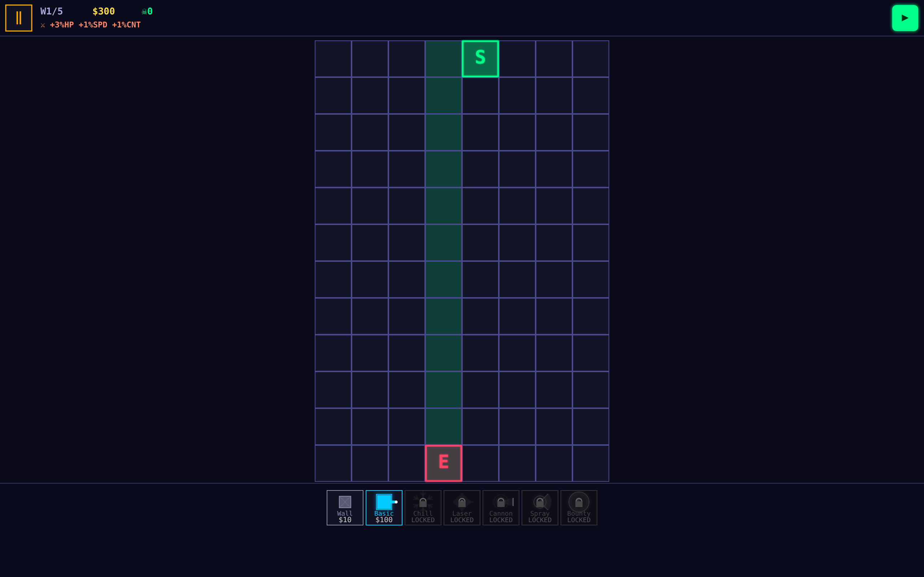Click the locked Spray tower icon
The width and height of the screenshot is (924, 577).
(540, 508)
